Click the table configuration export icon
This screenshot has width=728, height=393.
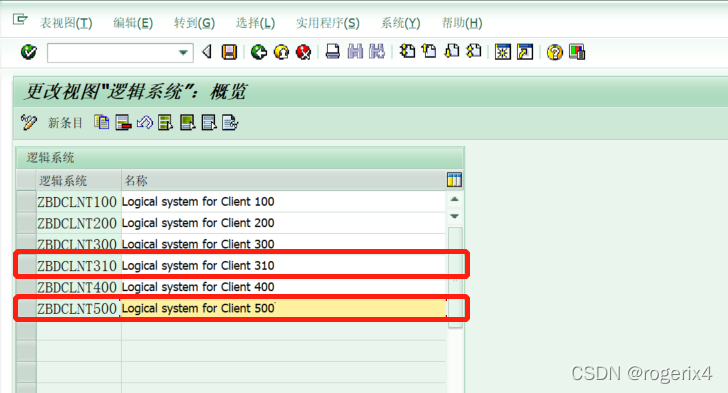(x=230, y=123)
